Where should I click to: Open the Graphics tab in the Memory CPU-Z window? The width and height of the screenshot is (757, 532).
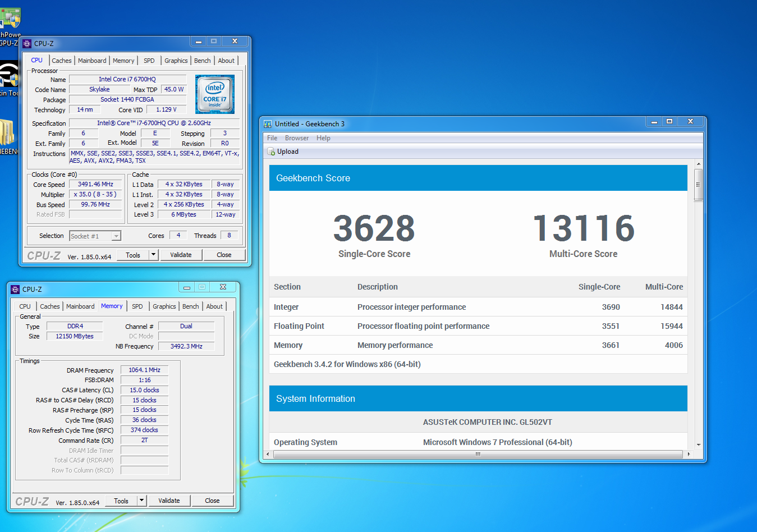[164, 306]
